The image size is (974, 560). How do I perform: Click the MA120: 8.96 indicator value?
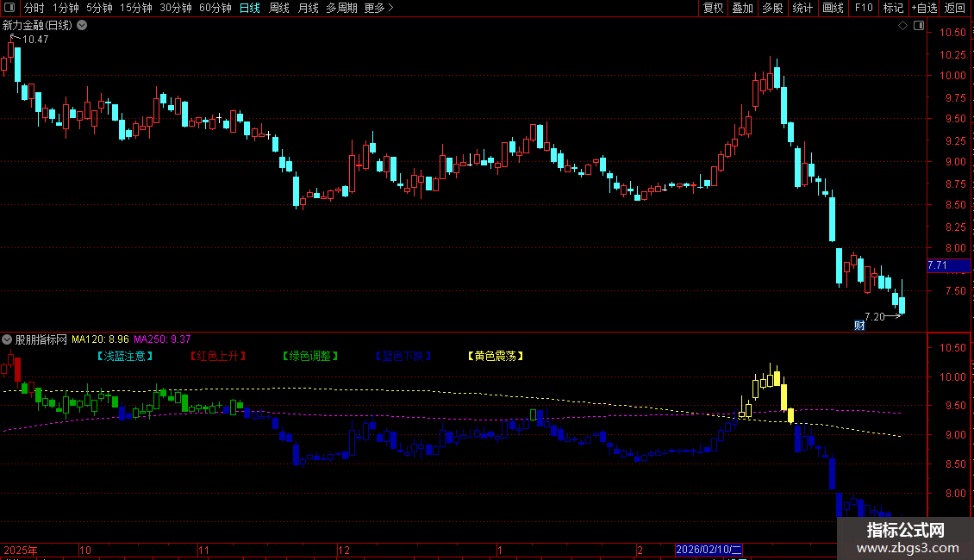(x=100, y=339)
